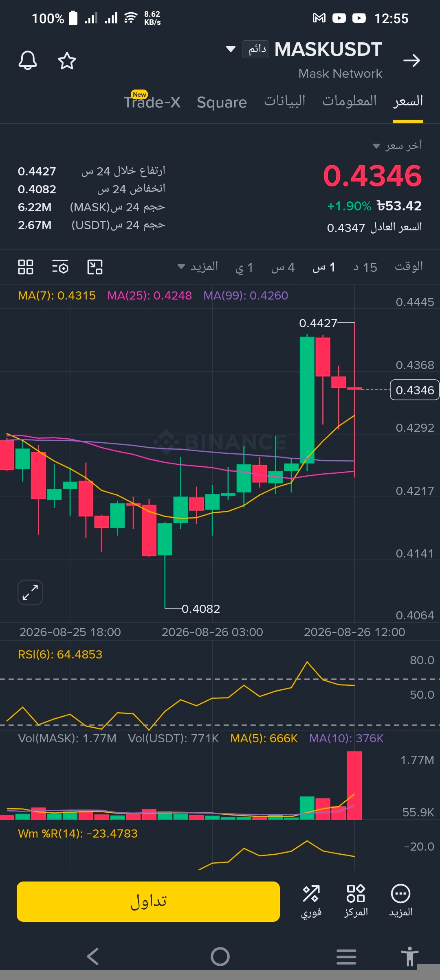Tap the +1.90% change value

(350, 206)
